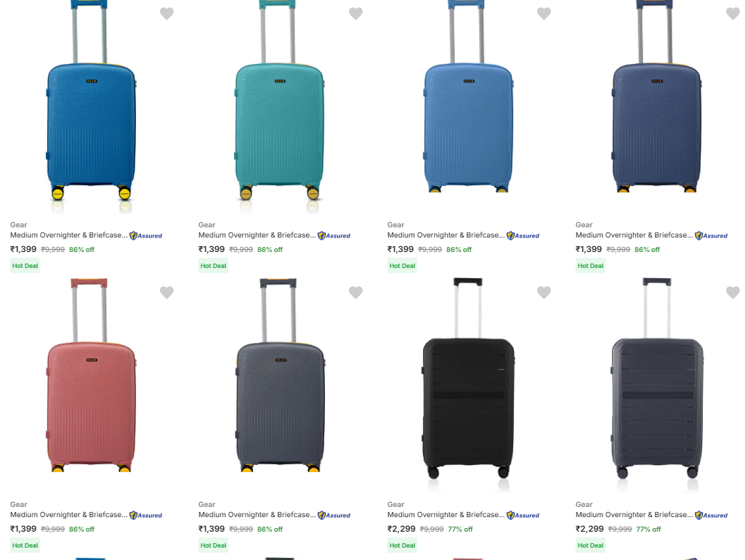
Task: Wishlist the black ribbed suitcase
Action: coord(544,293)
